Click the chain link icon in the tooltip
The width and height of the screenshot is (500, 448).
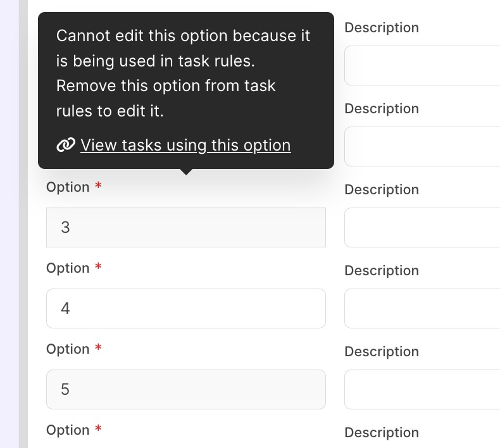[66, 145]
